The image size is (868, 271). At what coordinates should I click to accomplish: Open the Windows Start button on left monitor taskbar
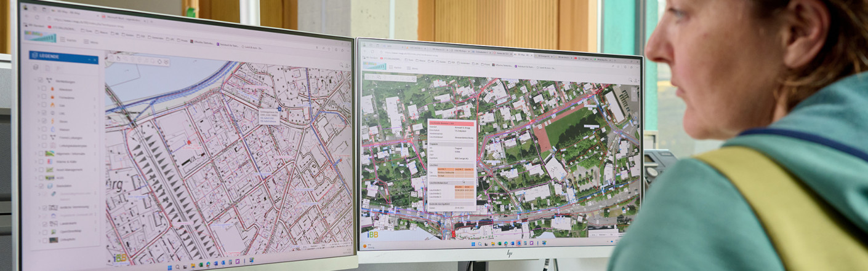[x=170, y=267]
